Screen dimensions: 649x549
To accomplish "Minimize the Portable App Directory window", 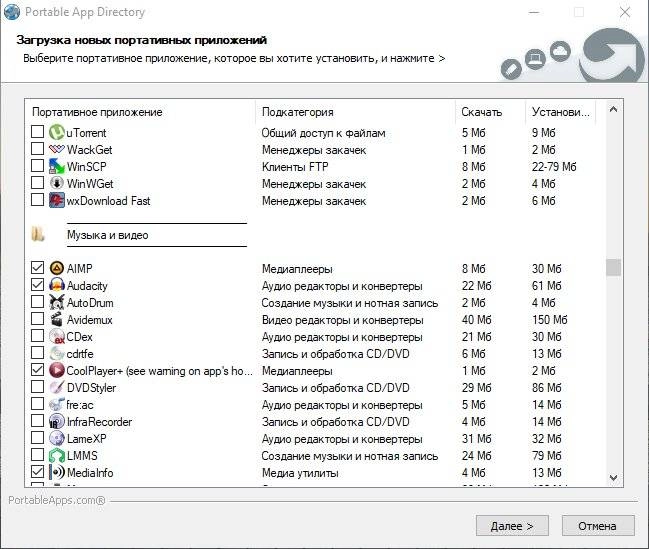I will point(534,12).
